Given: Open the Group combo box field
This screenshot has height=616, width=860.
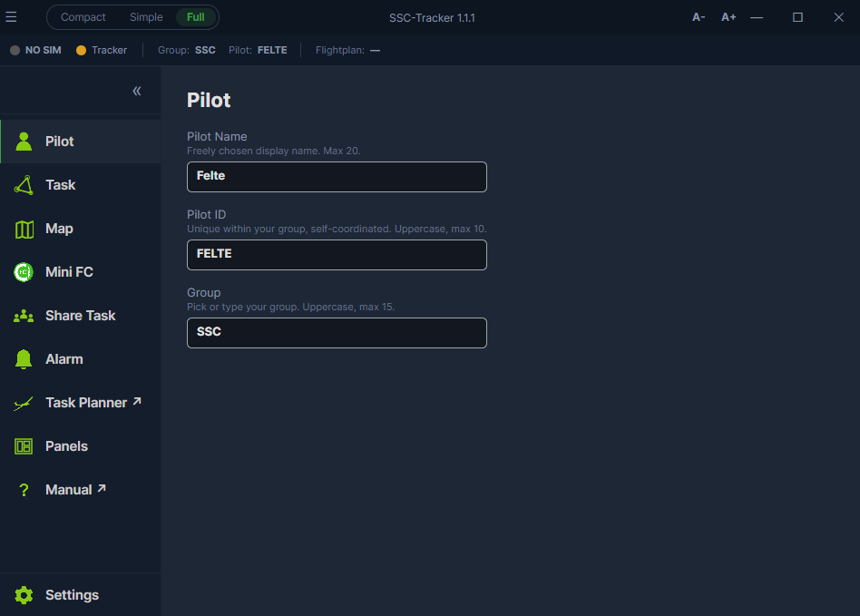Looking at the screenshot, I should [337, 332].
